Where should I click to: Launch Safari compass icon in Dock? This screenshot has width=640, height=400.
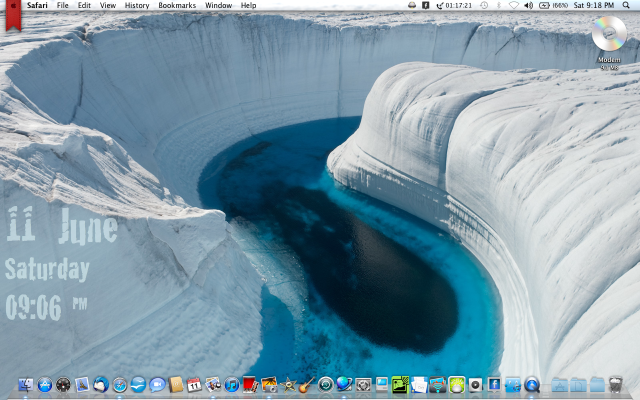point(120,385)
